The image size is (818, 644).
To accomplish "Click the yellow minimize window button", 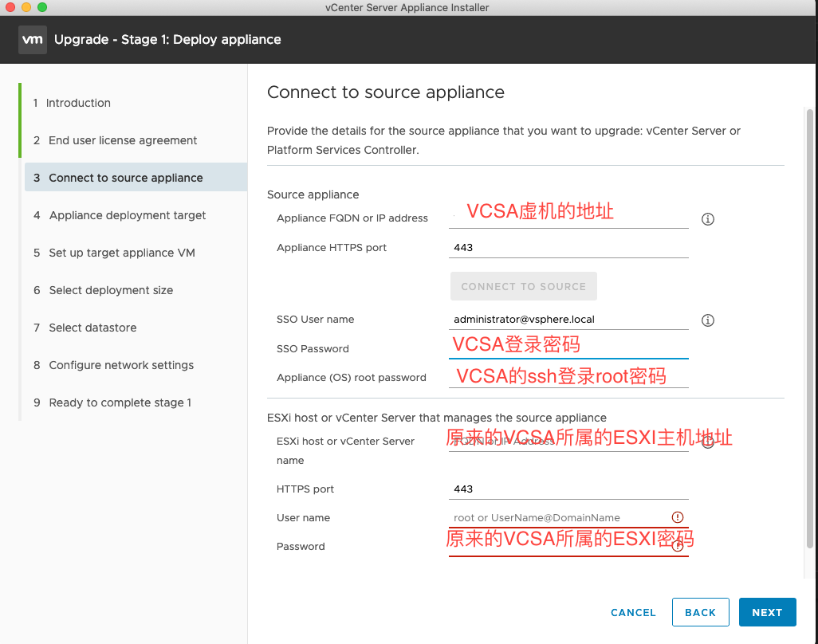I will point(26,7).
